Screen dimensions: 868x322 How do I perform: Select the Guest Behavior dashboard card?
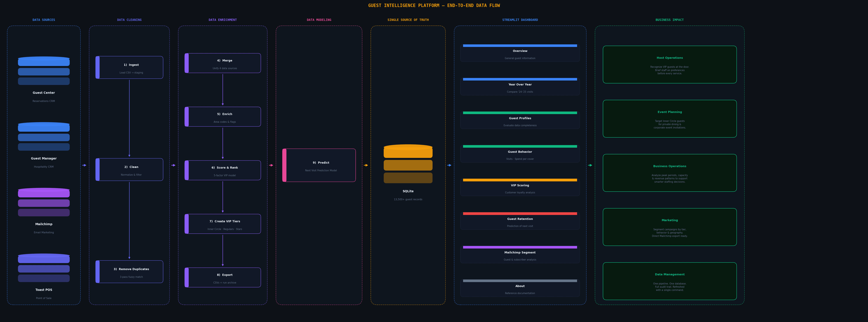[520, 154]
